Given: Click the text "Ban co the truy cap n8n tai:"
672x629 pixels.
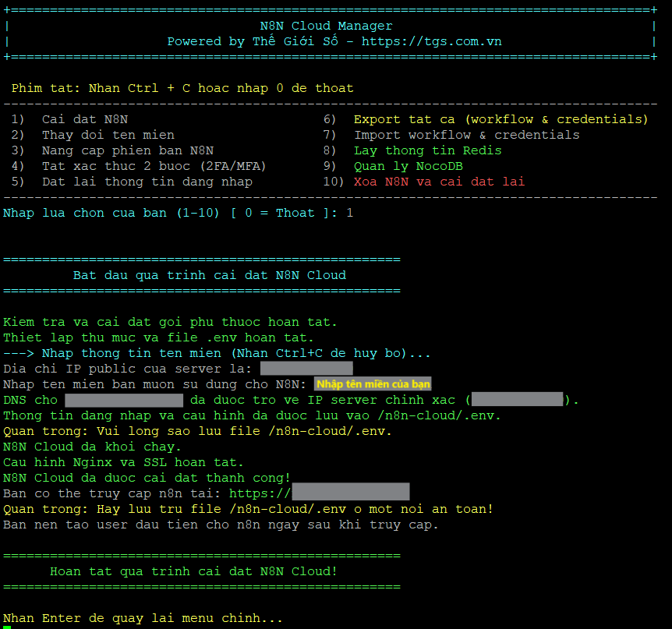Looking at the screenshot, I should [111, 493].
